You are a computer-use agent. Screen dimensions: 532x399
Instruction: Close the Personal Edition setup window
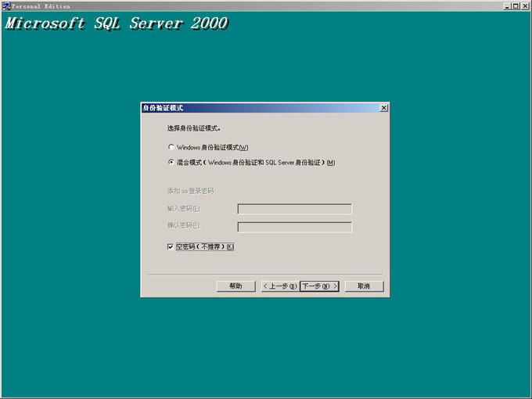(525, 6)
